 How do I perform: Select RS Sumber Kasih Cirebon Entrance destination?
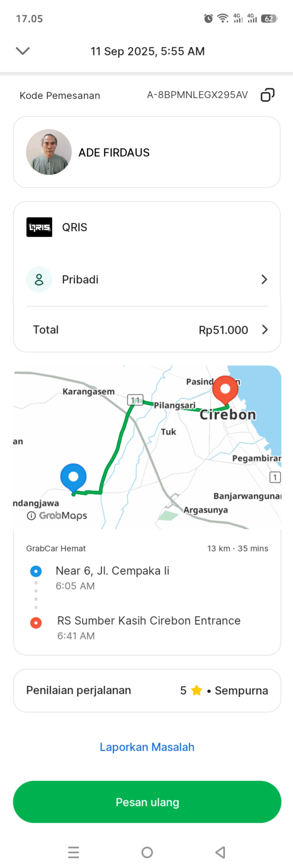(149, 621)
